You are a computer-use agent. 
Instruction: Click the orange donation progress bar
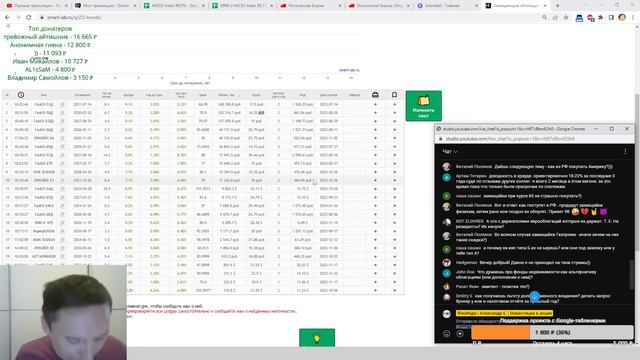(500, 333)
